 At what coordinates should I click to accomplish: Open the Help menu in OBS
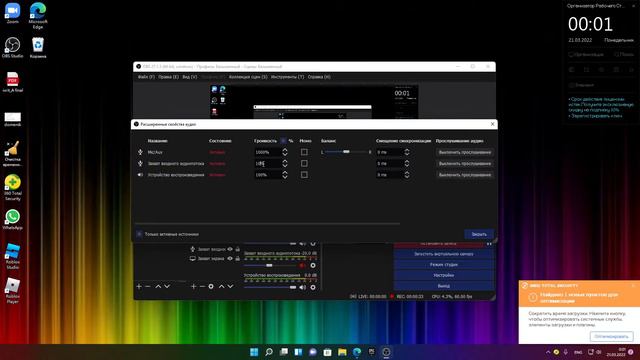pyautogui.click(x=319, y=77)
